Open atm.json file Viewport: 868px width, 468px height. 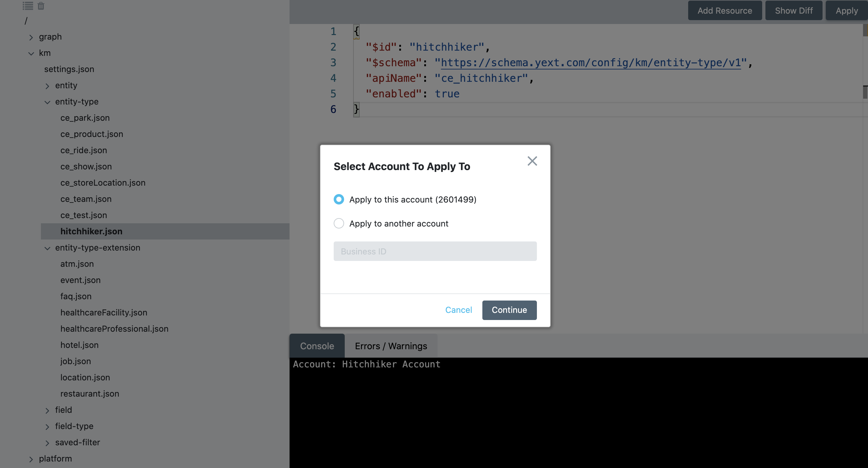(x=77, y=264)
